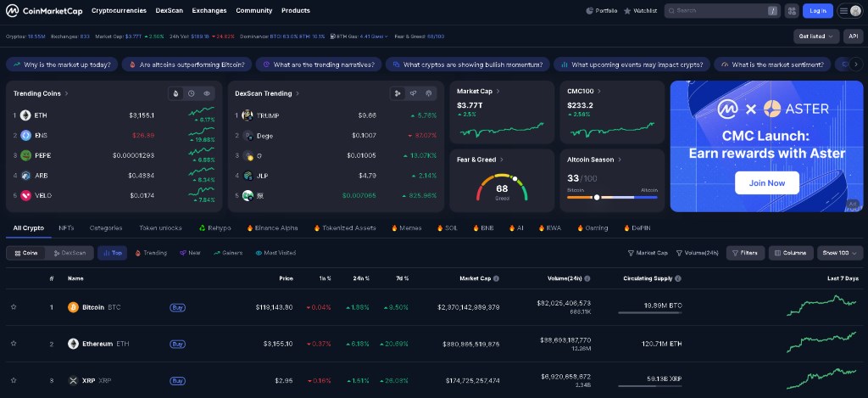This screenshot has width=868, height=398.
Task: Add XRP to watchlist with star
Action: [x=14, y=380]
